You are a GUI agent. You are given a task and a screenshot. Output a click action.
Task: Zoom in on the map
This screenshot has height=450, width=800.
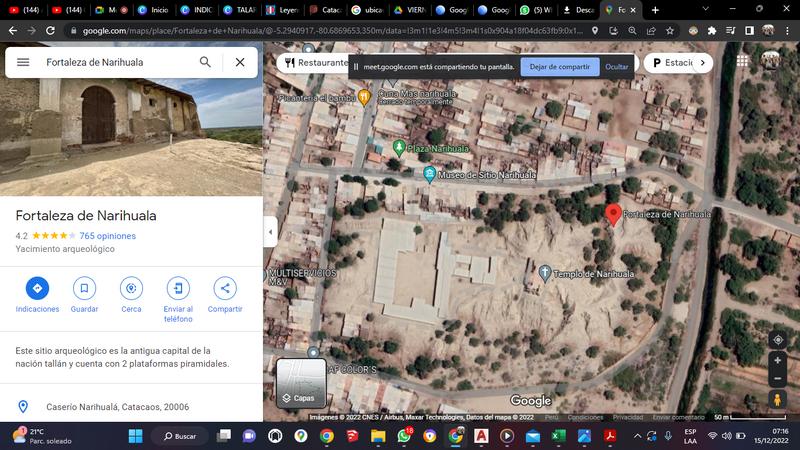[778, 360]
